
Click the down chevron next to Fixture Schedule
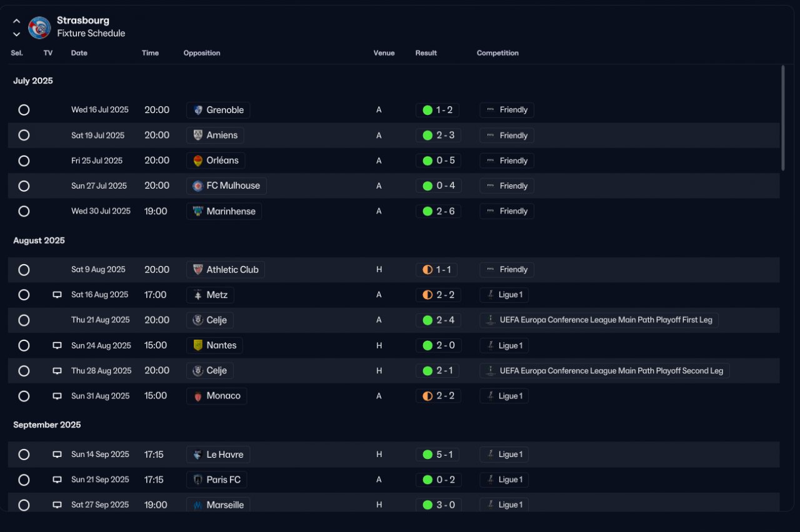tap(17, 34)
